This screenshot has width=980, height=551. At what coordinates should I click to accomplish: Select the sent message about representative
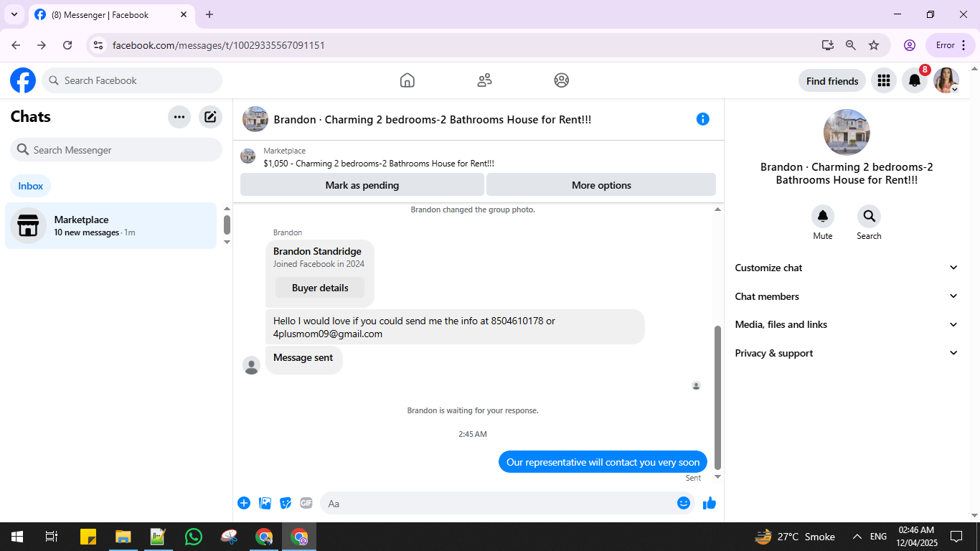pos(603,462)
